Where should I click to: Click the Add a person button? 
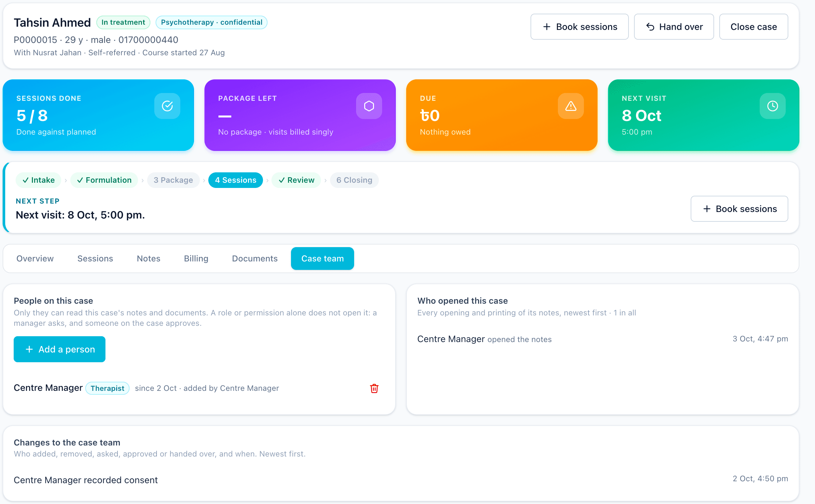(59, 349)
